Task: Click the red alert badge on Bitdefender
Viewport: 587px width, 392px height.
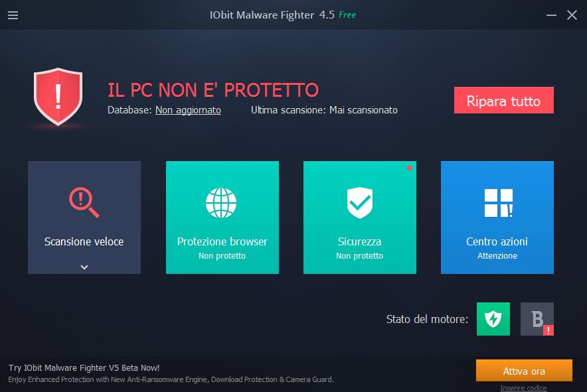Action: tap(548, 330)
